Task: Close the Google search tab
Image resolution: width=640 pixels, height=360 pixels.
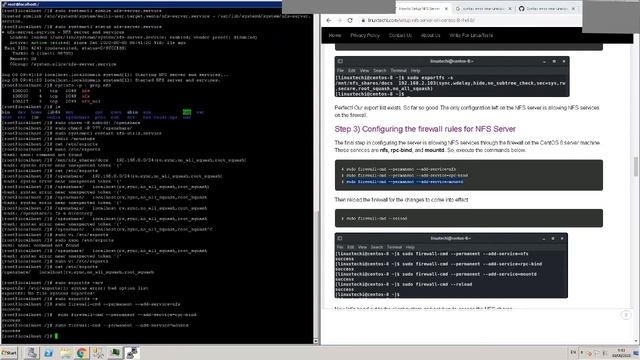Action: (x=510, y=9)
